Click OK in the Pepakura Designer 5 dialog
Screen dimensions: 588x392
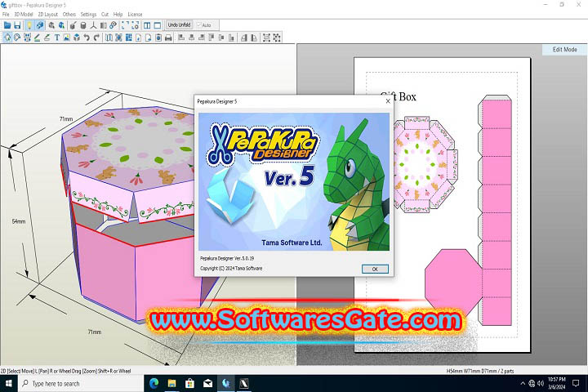pyautogui.click(x=375, y=269)
